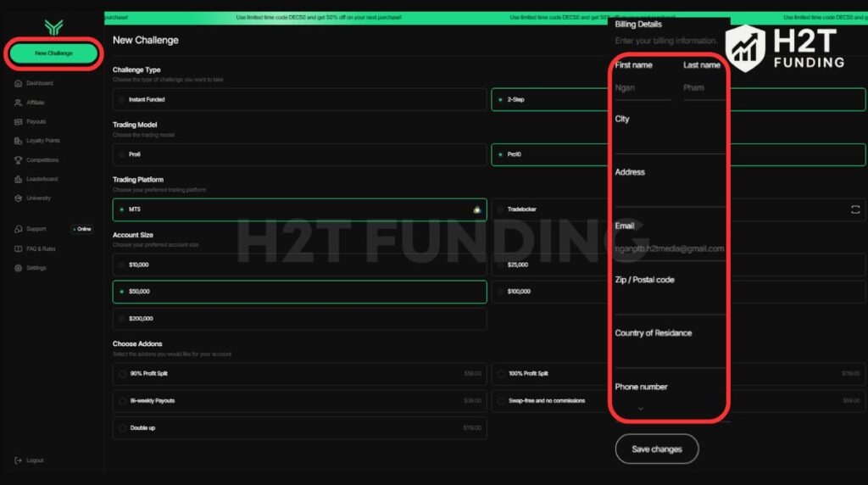Go to Leaderboard menu label
The width and height of the screenshot is (868, 485).
(x=42, y=179)
